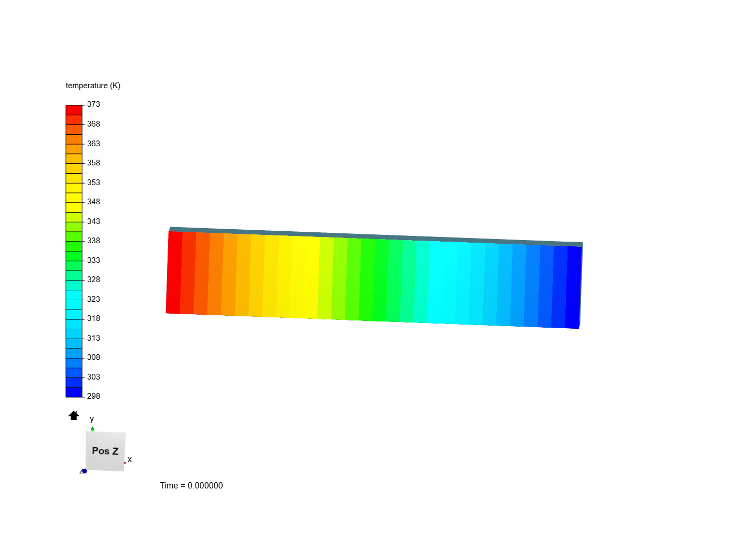Click the 353 legend value
This screenshot has width=747, height=560.
pos(93,183)
